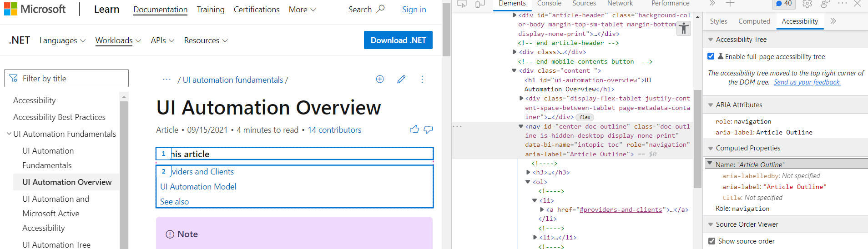Click the thumbs down feedback icon
Screen dimensions: 868x249
coord(428,130)
